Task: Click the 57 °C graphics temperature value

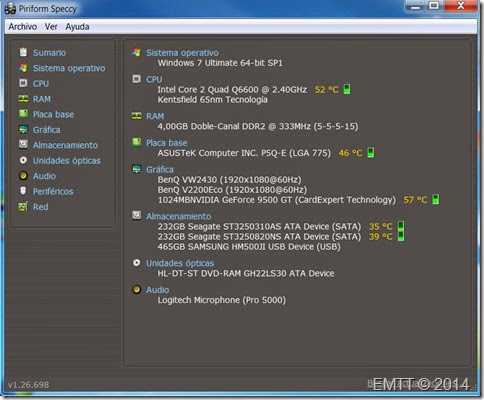Action: coord(415,200)
